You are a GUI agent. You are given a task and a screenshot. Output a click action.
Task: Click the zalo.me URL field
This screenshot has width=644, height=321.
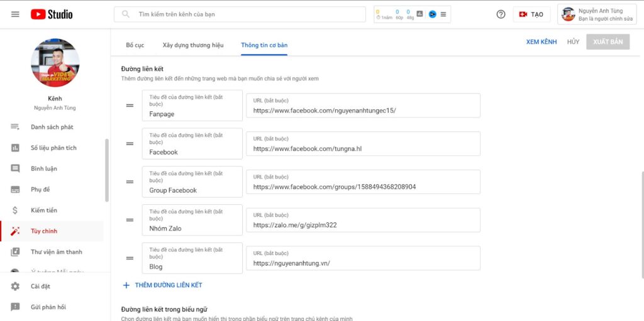pos(363,220)
